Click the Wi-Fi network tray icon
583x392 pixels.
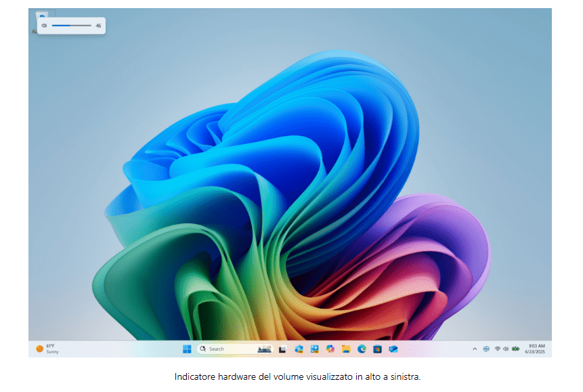pyautogui.click(x=497, y=349)
